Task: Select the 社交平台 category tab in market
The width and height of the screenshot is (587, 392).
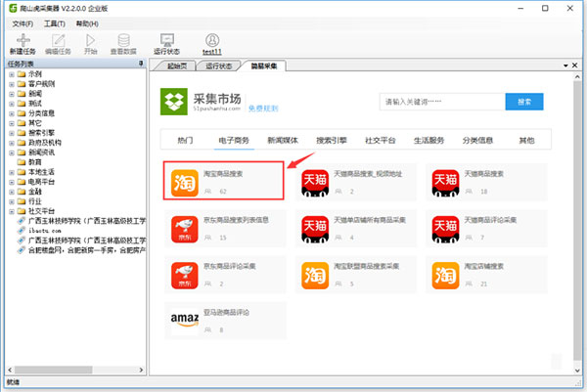Action: (x=380, y=140)
